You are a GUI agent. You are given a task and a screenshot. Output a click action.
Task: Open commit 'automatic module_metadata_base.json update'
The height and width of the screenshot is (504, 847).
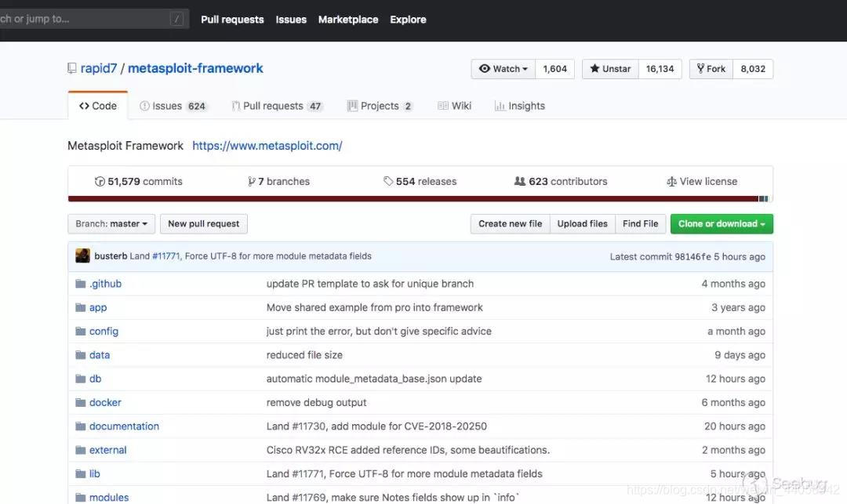point(374,379)
